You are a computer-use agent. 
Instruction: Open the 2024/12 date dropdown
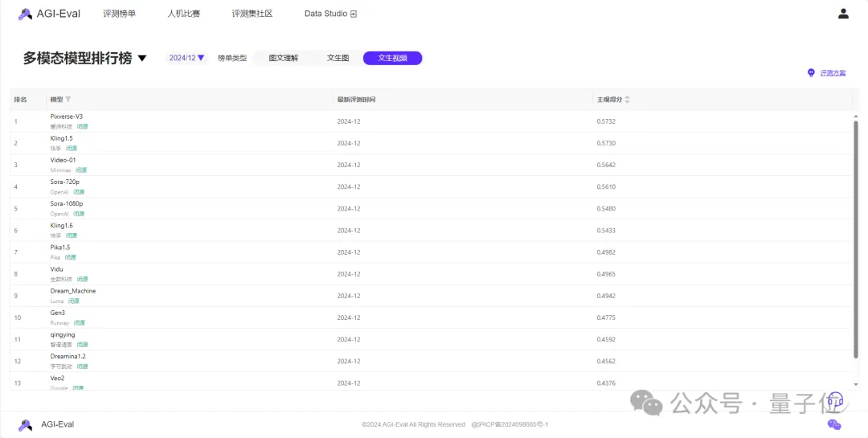[x=186, y=58]
